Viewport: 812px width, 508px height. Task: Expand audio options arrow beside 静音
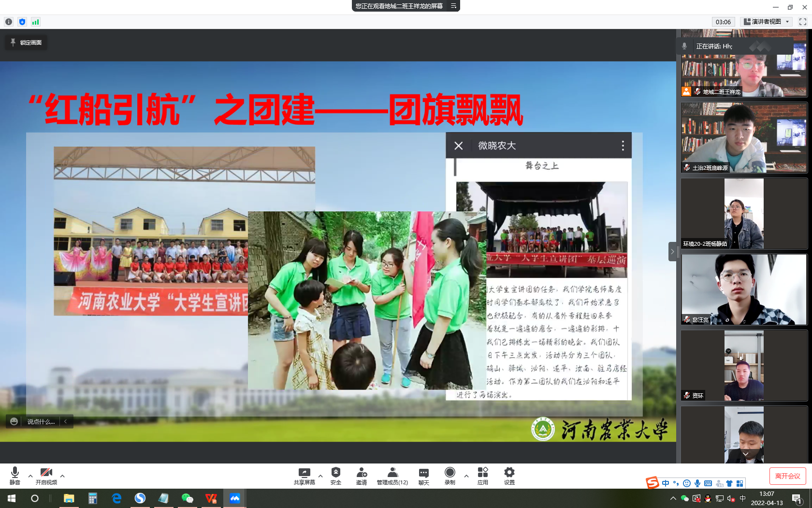tap(30, 476)
